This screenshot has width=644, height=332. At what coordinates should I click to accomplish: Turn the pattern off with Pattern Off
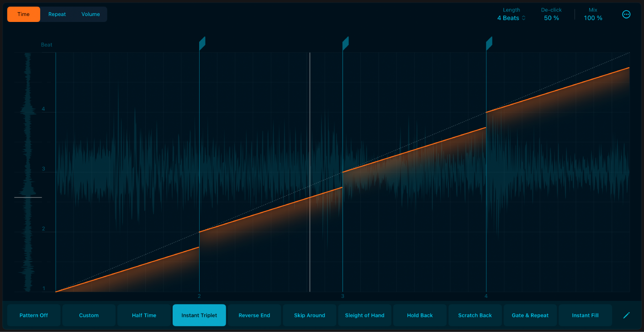34,315
